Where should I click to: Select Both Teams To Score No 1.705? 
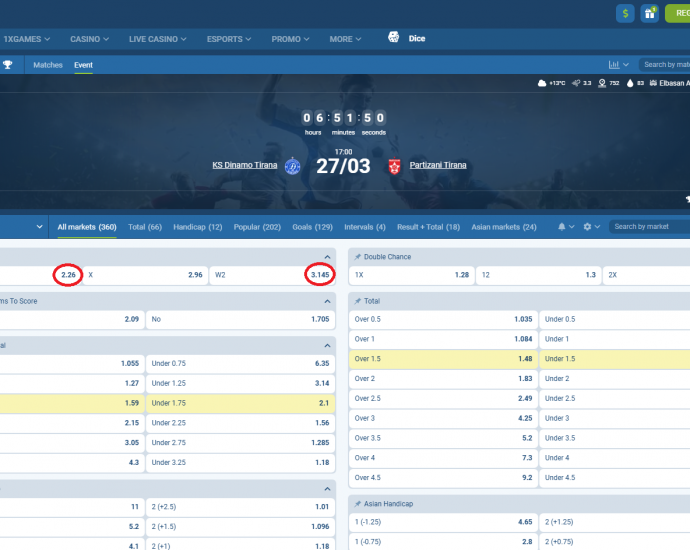[240, 319]
